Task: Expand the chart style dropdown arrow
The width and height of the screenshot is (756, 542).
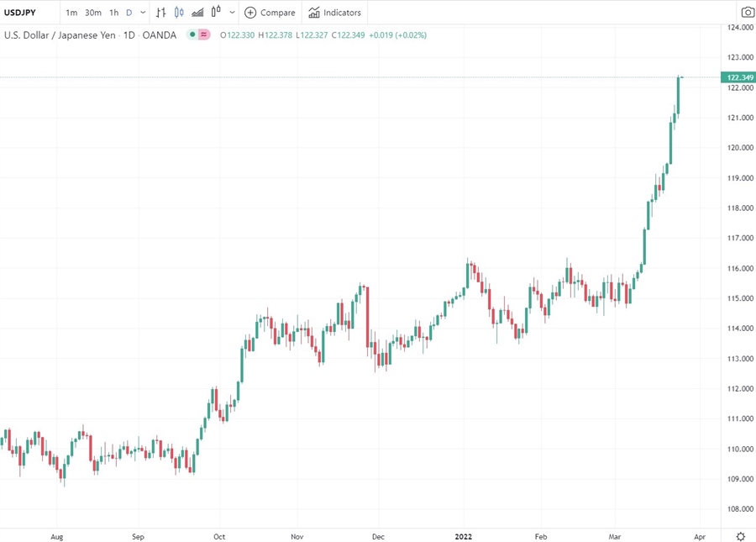Action: click(232, 13)
